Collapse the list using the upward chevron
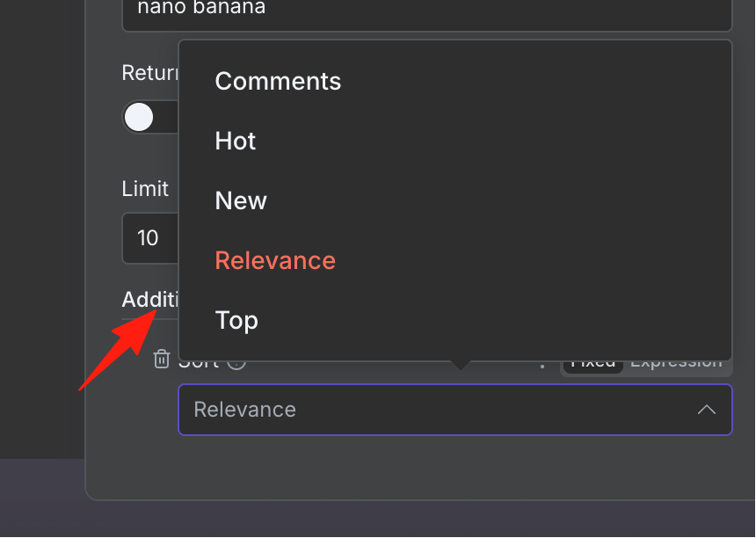The image size is (756, 538). click(707, 410)
